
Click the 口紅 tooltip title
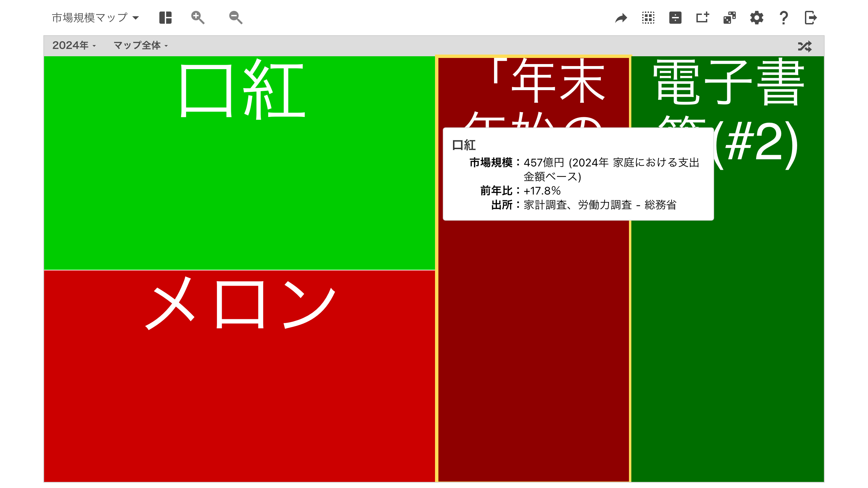pyautogui.click(x=464, y=145)
